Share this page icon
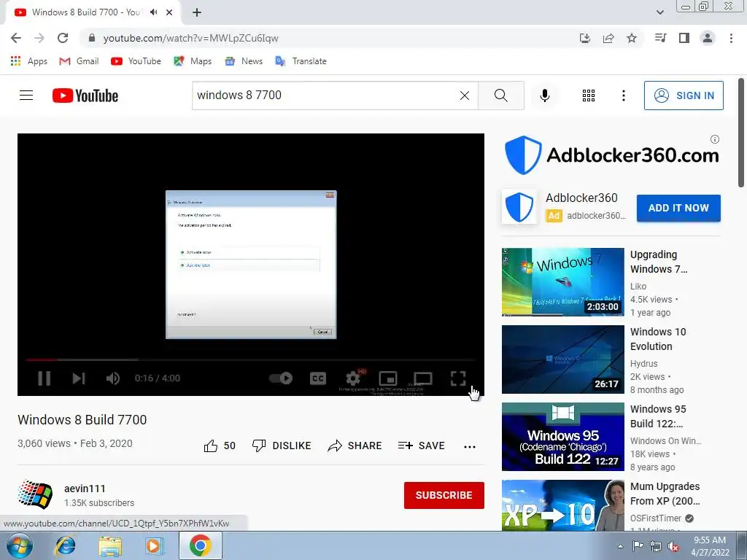The image size is (747, 560). [608, 38]
